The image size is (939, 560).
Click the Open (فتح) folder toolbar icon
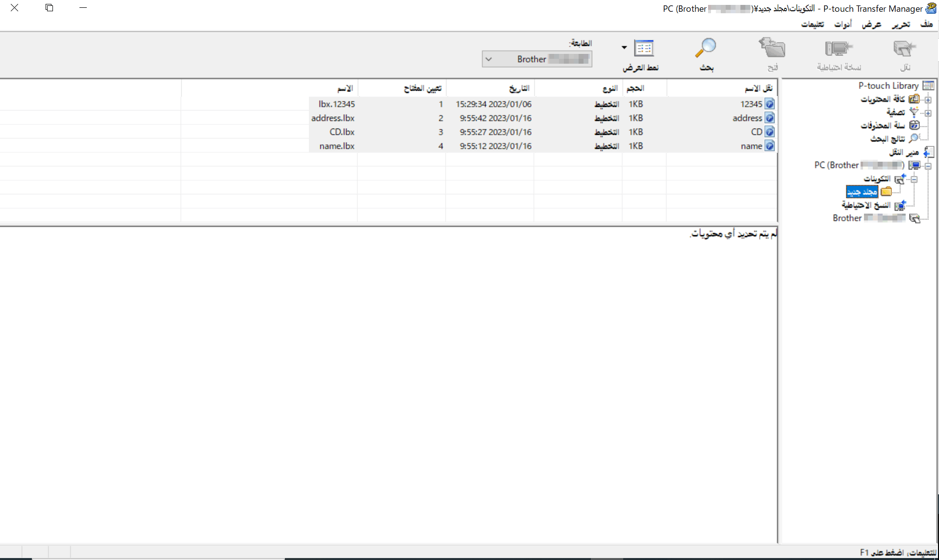(772, 49)
